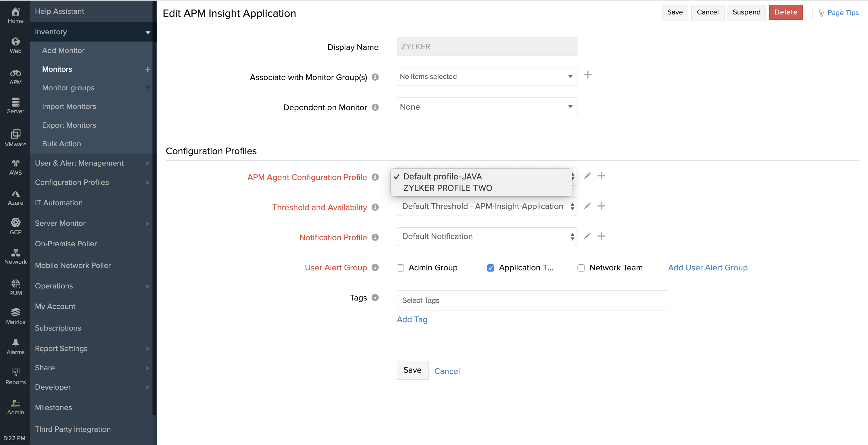The height and width of the screenshot is (445, 868).
Task: Open the Reports section from the sidebar
Action: click(x=15, y=376)
